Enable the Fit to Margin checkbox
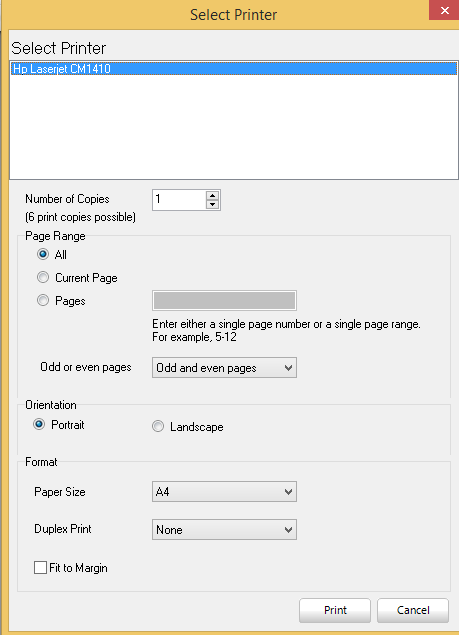The width and height of the screenshot is (459, 635). [40, 568]
